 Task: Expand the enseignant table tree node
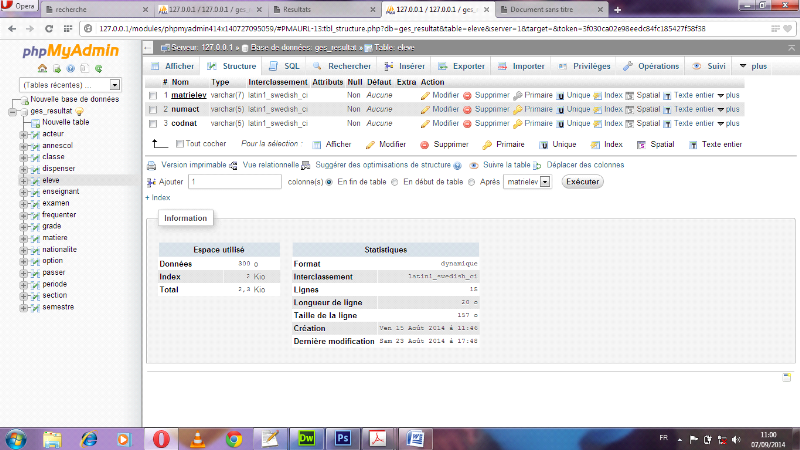23,192
